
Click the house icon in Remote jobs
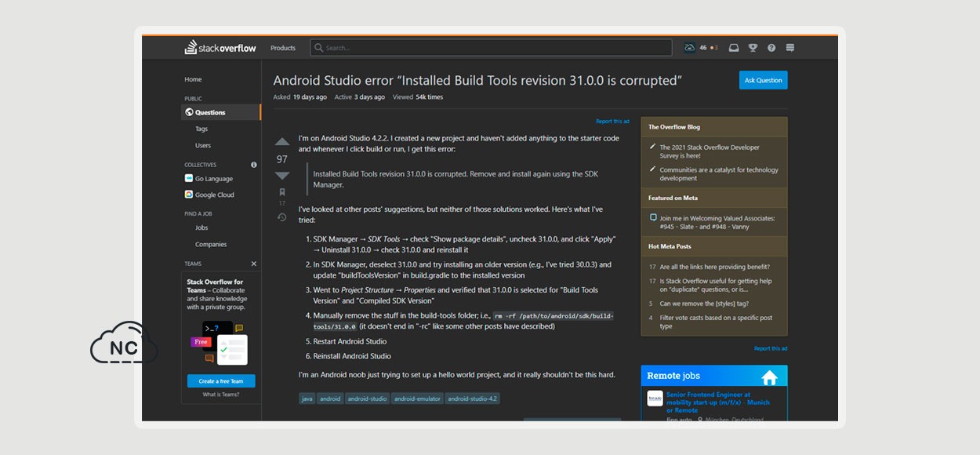pyautogui.click(x=769, y=377)
